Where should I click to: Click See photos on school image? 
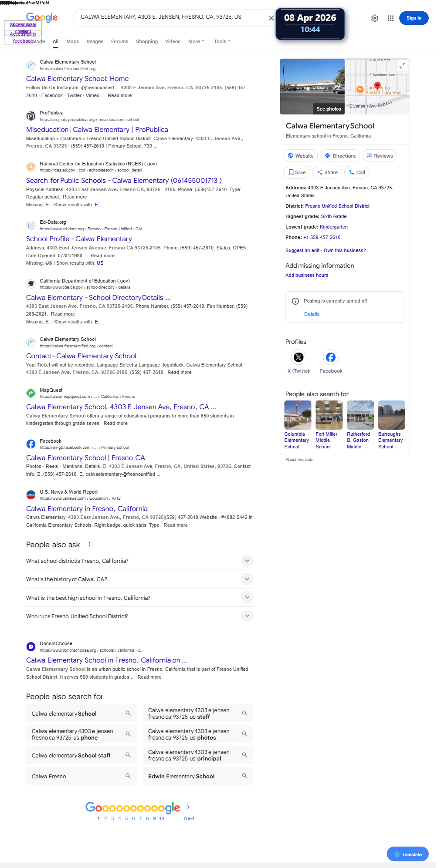[x=329, y=109]
